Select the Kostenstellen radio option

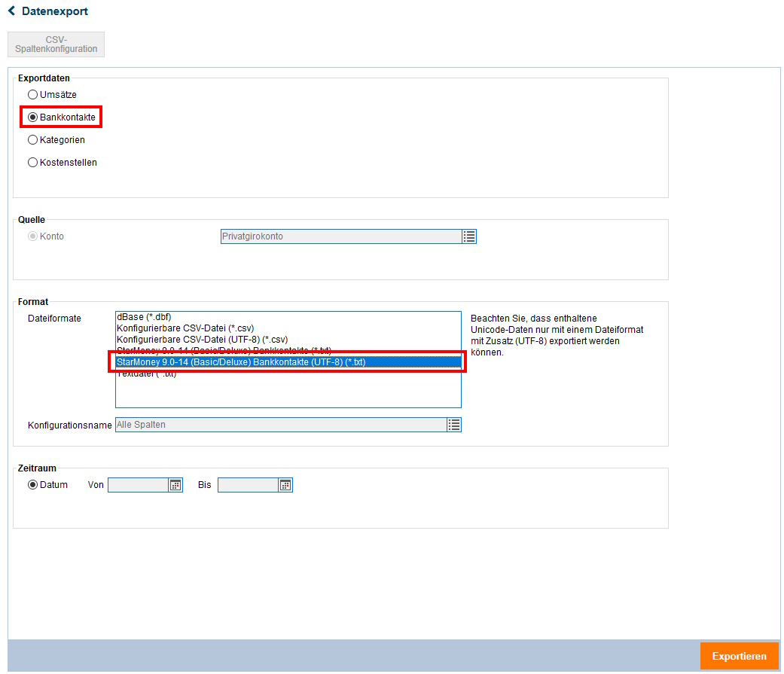coord(32,163)
